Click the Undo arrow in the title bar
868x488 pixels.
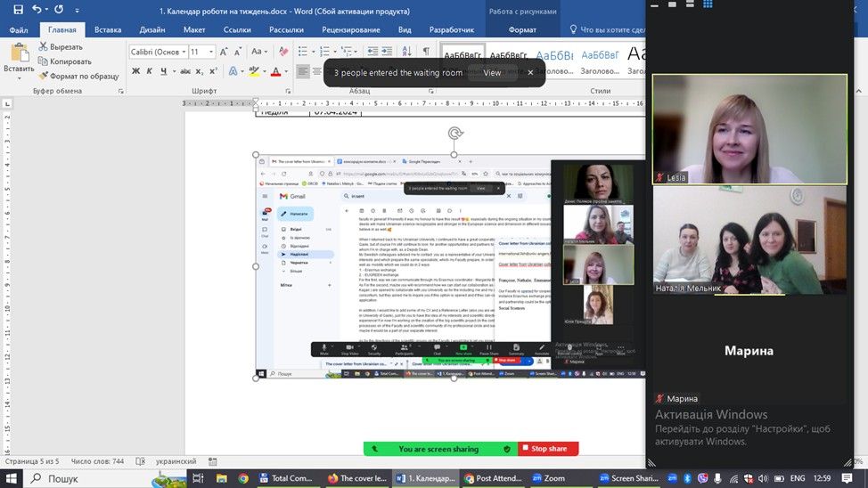coord(38,11)
